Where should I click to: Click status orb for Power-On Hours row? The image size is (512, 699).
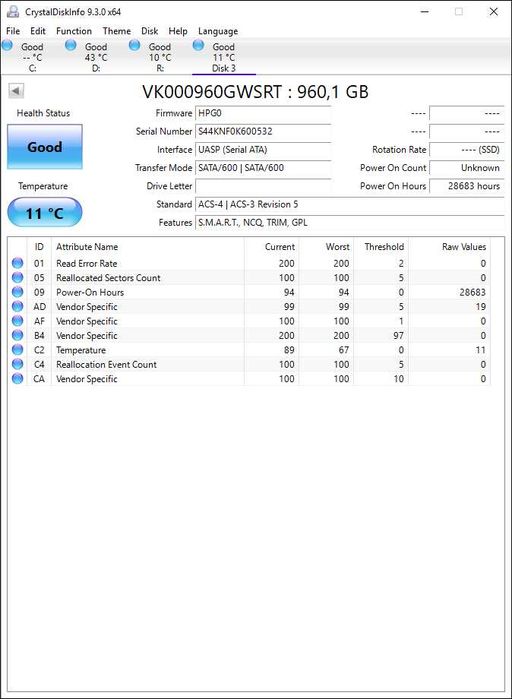(17, 292)
